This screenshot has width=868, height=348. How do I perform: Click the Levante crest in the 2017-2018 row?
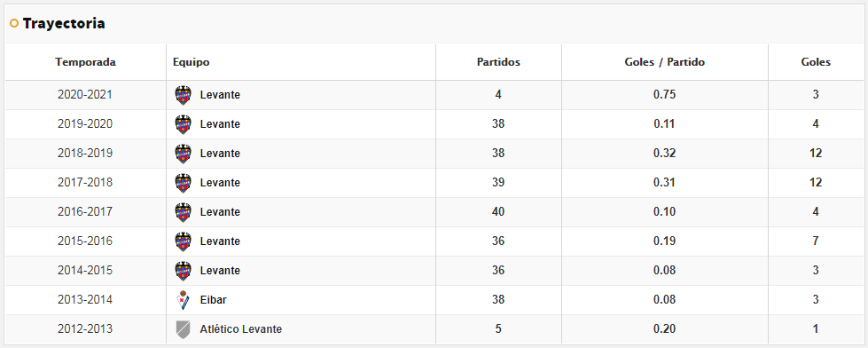pos(183,183)
